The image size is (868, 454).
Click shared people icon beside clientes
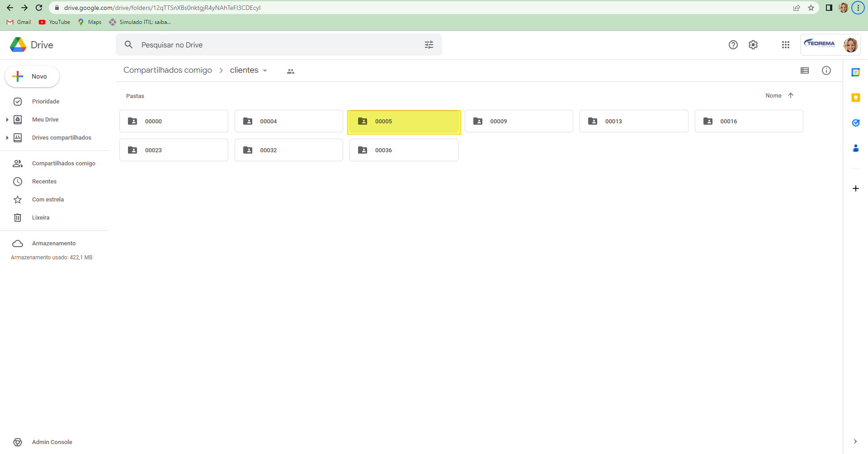(291, 71)
